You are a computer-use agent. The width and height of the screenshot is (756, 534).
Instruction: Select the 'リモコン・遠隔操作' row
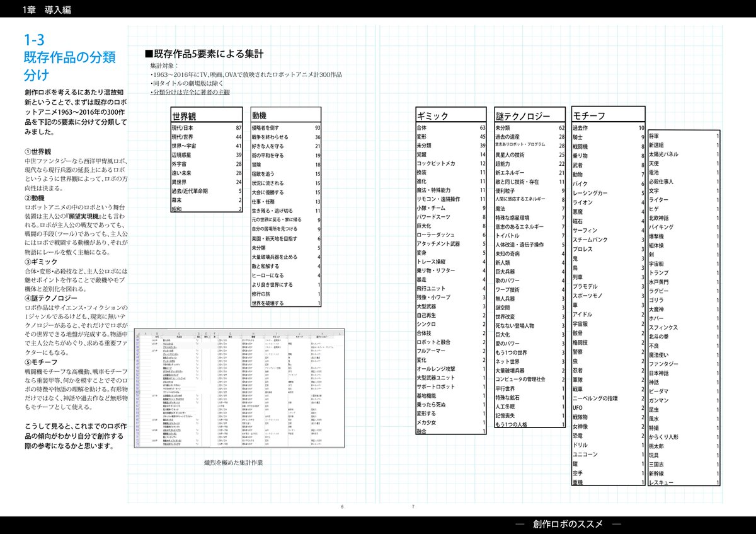(x=451, y=199)
